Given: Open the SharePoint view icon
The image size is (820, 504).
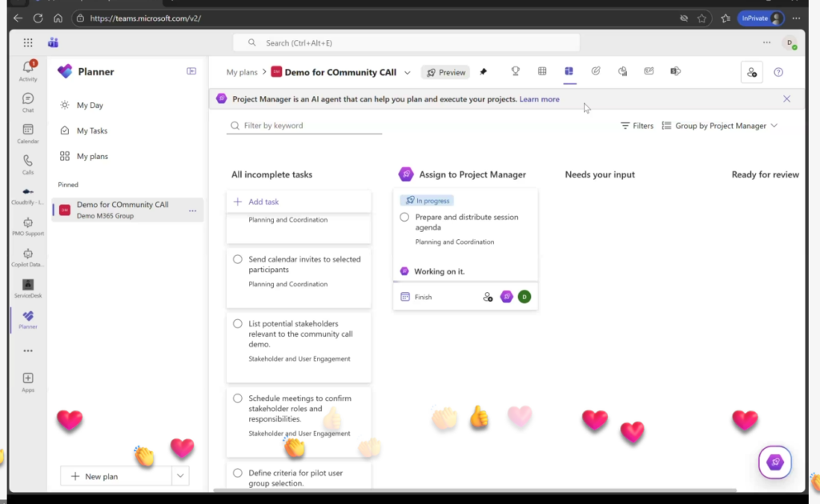Looking at the screenshot, I should pos(676,71).
